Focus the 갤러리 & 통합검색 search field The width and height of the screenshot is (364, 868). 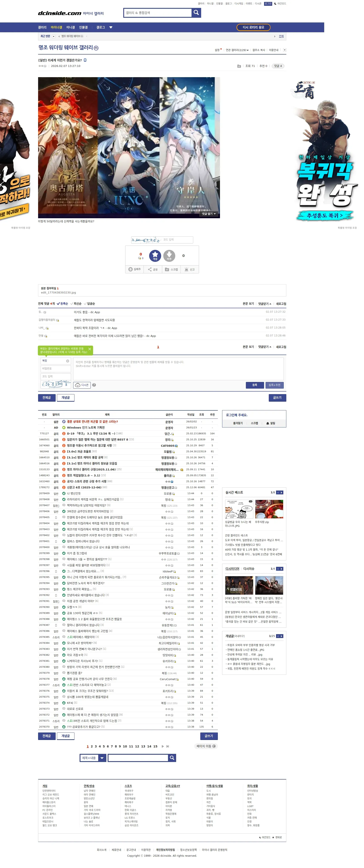157,13
